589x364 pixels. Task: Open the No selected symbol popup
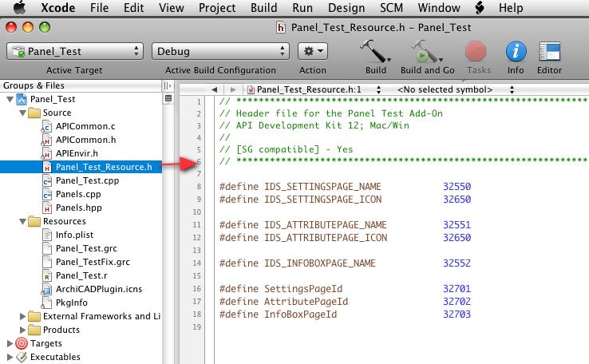click(x=455, y=89)
